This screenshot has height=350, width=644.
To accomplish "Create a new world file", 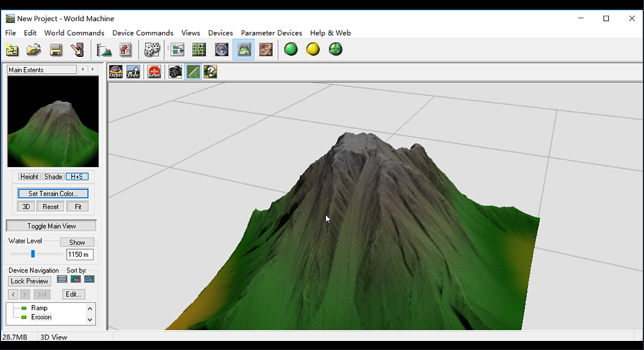I will click(12, 50).
